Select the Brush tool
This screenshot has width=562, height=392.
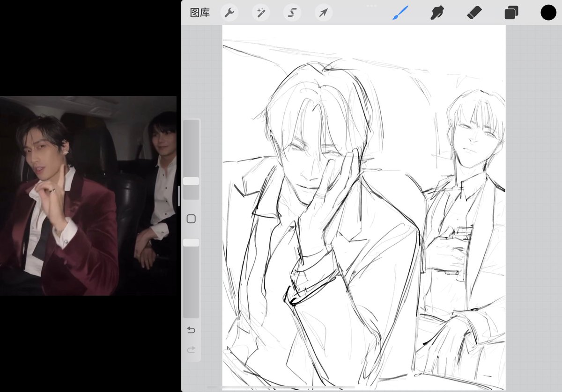[400, 13]
